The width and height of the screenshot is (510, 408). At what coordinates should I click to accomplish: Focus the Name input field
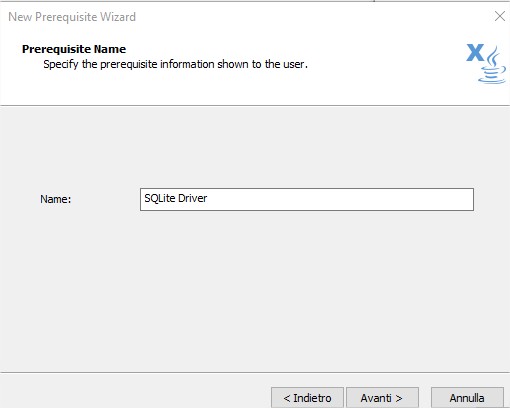tap(307, 199)
